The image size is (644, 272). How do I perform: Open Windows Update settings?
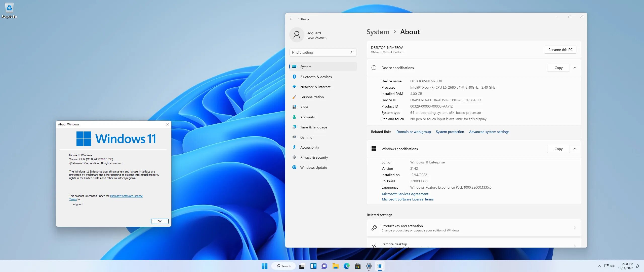coord(313,167)
